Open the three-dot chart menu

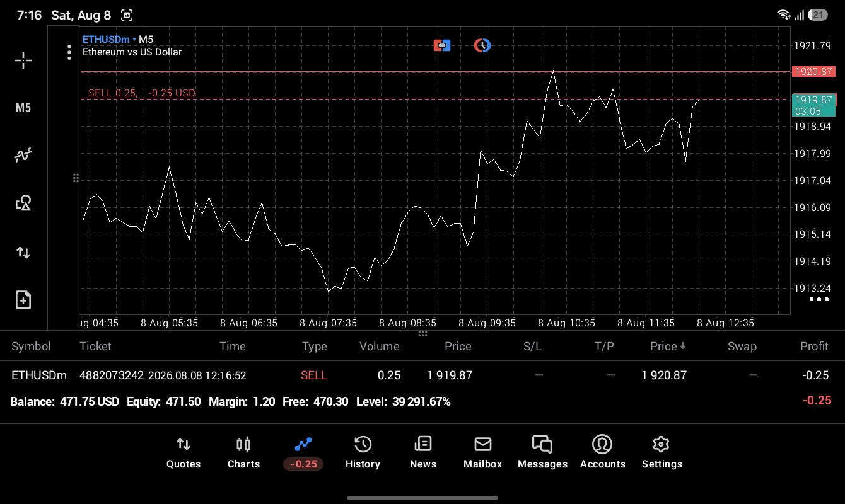(69, 52)
